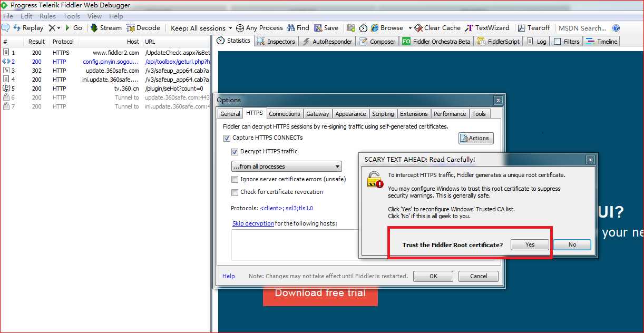
Task: Sort sessions by Result column header
Action: (x=36, y=42)
